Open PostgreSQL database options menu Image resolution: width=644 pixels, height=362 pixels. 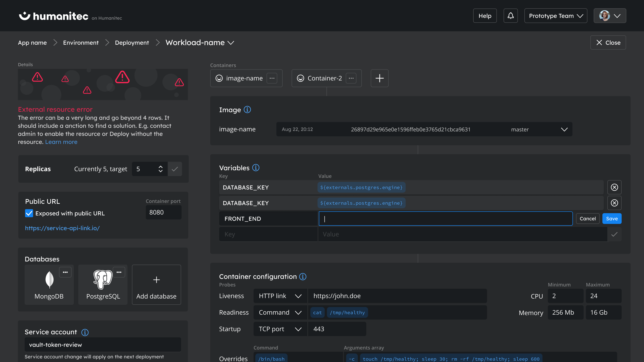pos(119,272)
